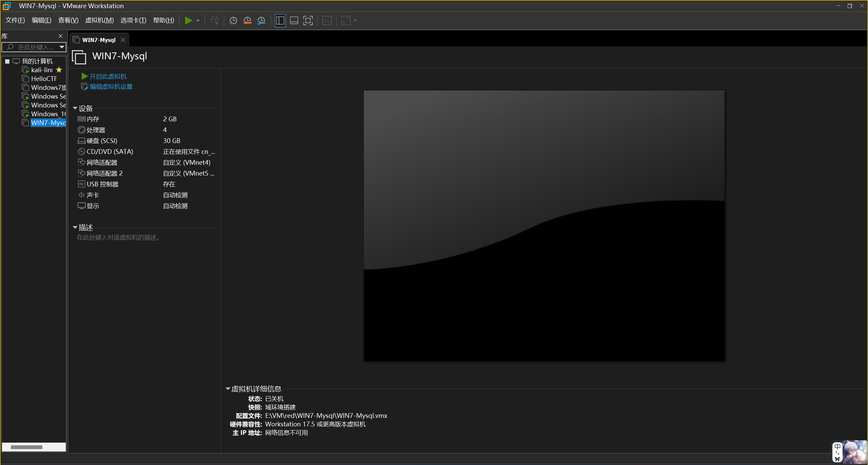Open the console view toolbar icon
868x465 pixels.
tap(327, 21)
